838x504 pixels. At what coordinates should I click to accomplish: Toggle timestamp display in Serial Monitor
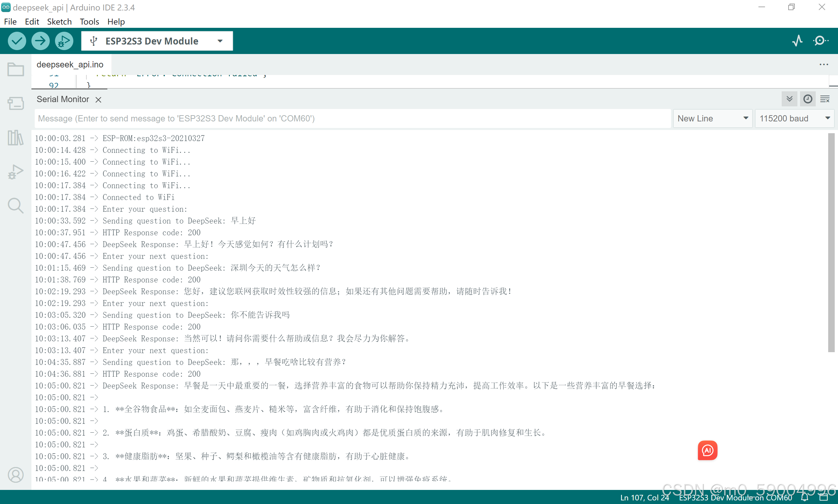pos(808,99)
